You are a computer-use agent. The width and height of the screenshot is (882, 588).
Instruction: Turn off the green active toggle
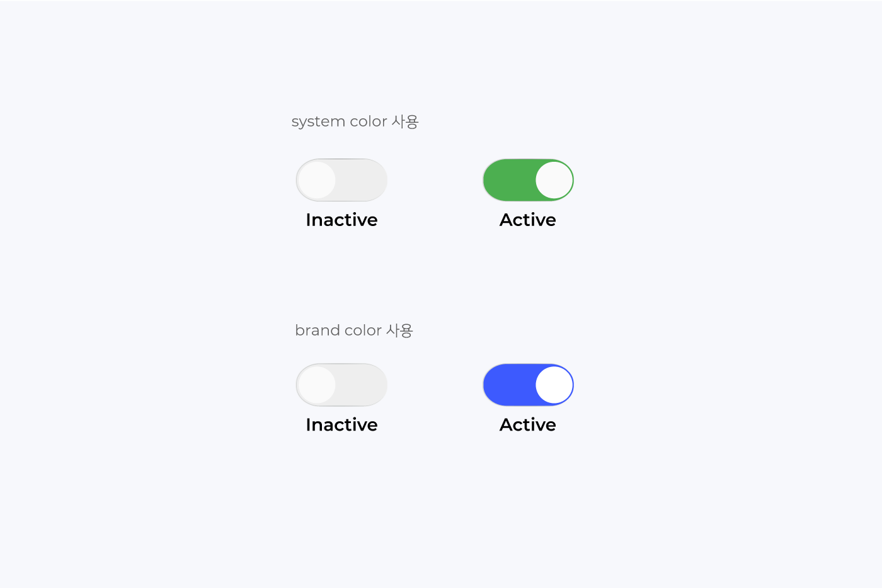coord(528,180)
